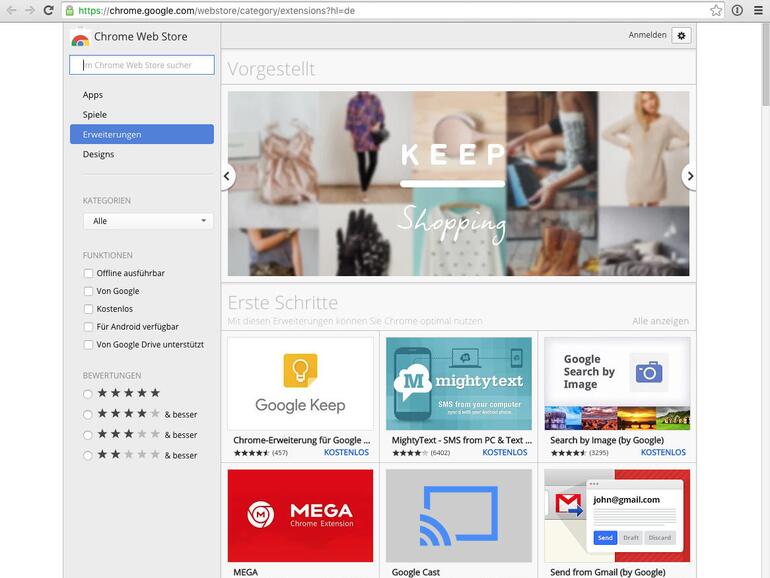Click the info circle icon in toolbar
This screenshot has width=770, height=578.
pos(737,10)
